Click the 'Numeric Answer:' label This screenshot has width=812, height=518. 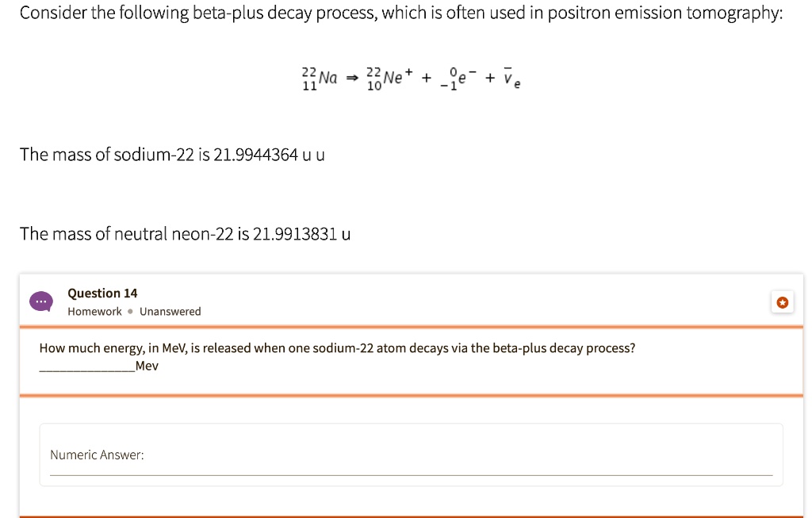click(x=97, y=455)
